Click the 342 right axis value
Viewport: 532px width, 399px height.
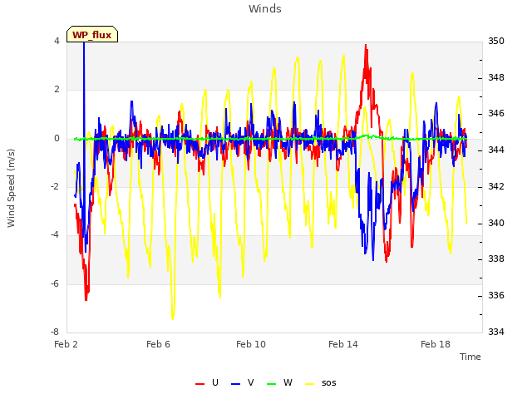(x=496, y=186)
